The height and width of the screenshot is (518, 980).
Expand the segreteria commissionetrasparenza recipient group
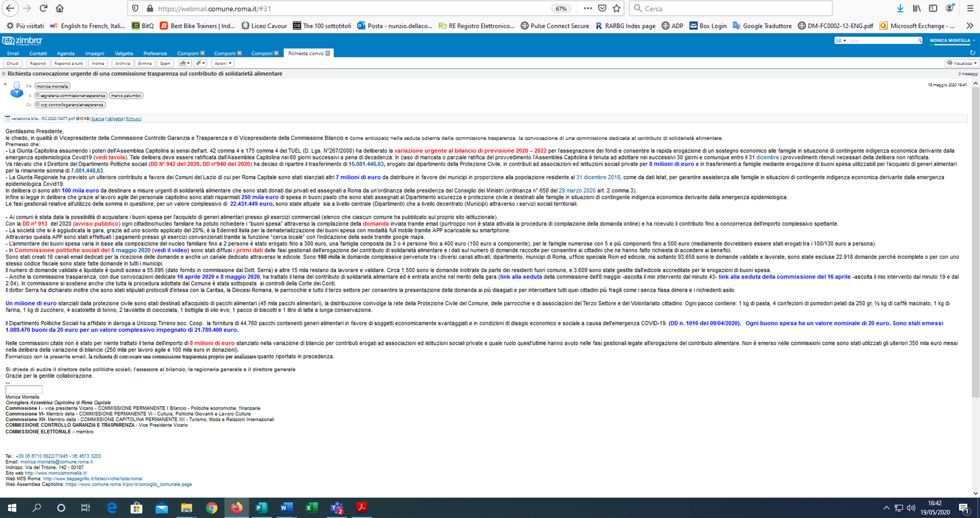tap(38, 96)
